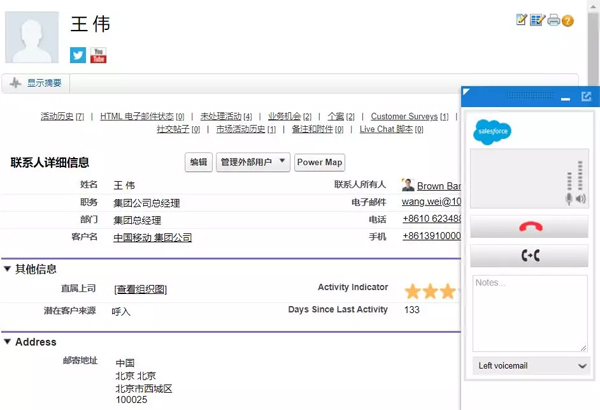Screen dimensions: 600x410
Task: Expand the 显示摘要 section
Action: pyautogui.click(x=36, y=83)
